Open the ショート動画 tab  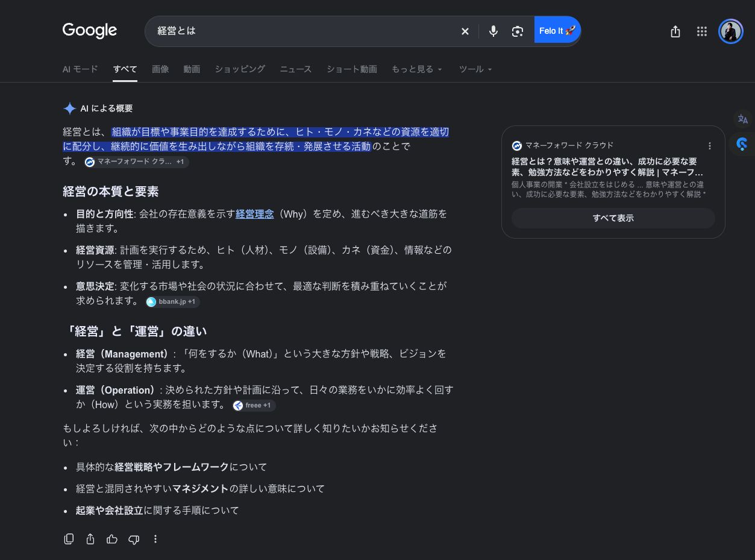point(352,69)
